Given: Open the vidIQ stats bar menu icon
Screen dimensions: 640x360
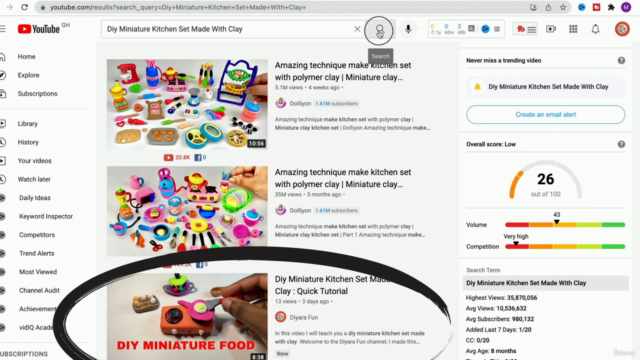Looking at the screenshot, I should tap(497, 29).
